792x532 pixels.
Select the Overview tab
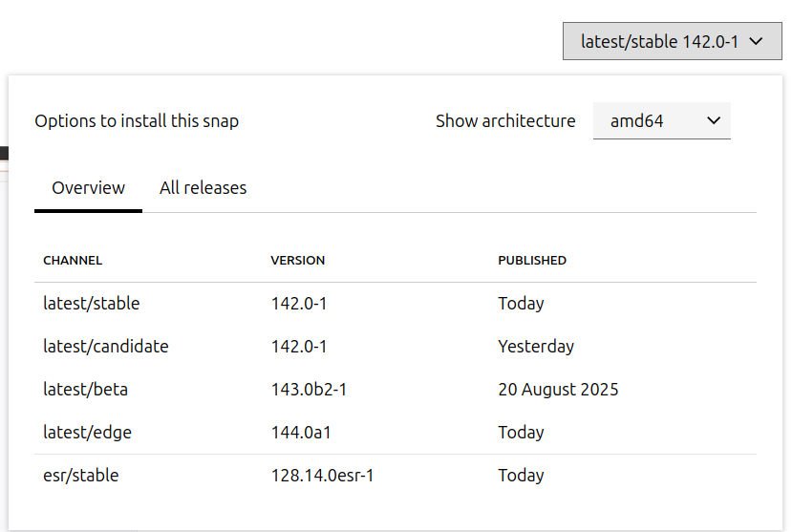click(x=88, y=188)
